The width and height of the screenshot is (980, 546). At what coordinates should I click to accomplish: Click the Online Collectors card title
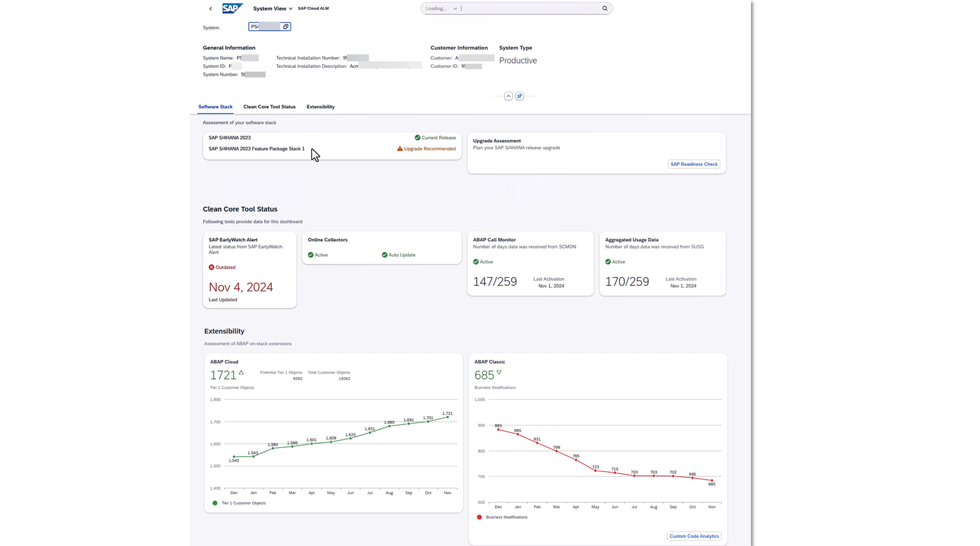coord(328,240)
